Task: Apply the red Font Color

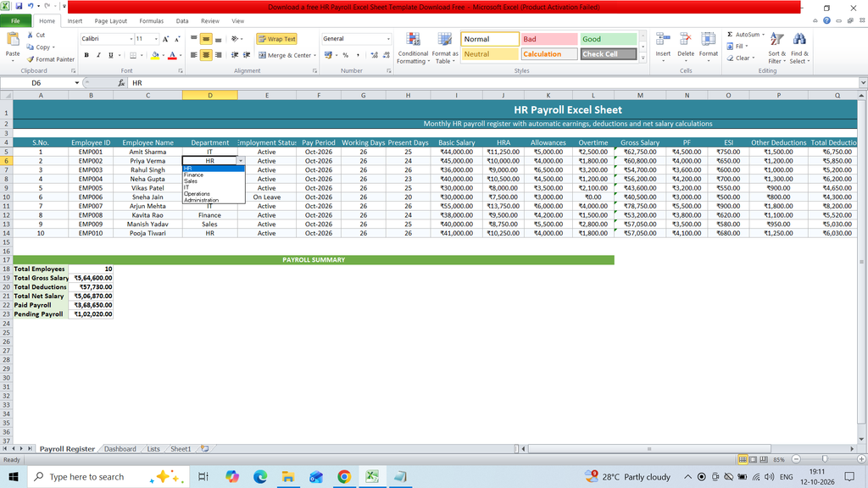Action: [x=172, y=55]
